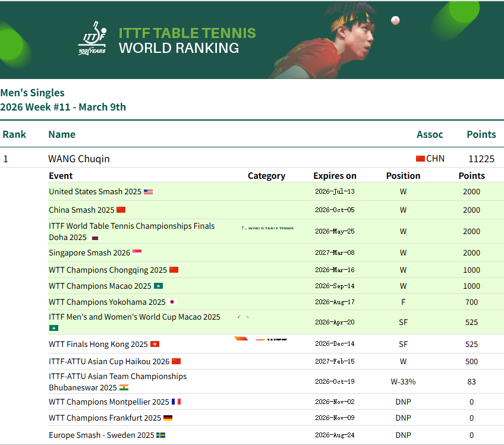Click the 83 points value
Viewport: 504px width, 445px height.
[x=471, y=381]
